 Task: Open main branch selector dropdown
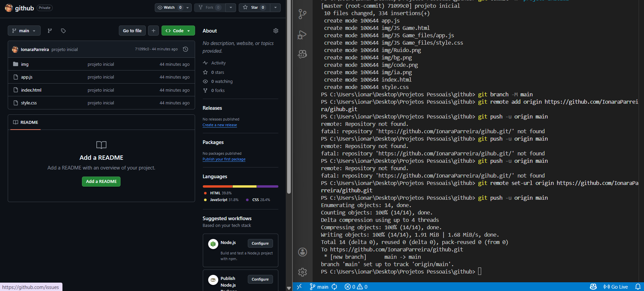pyautogui.click(x=24, y=31)
